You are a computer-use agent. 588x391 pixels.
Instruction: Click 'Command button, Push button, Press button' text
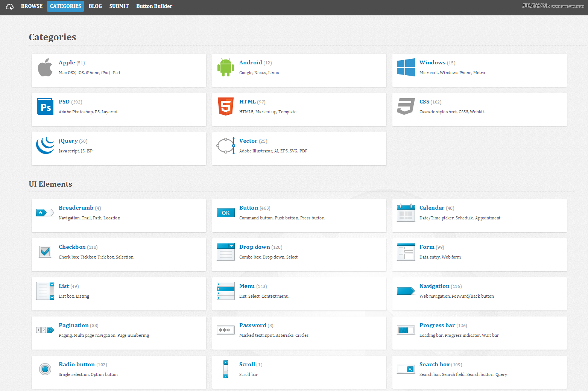(x=282, y=218)
